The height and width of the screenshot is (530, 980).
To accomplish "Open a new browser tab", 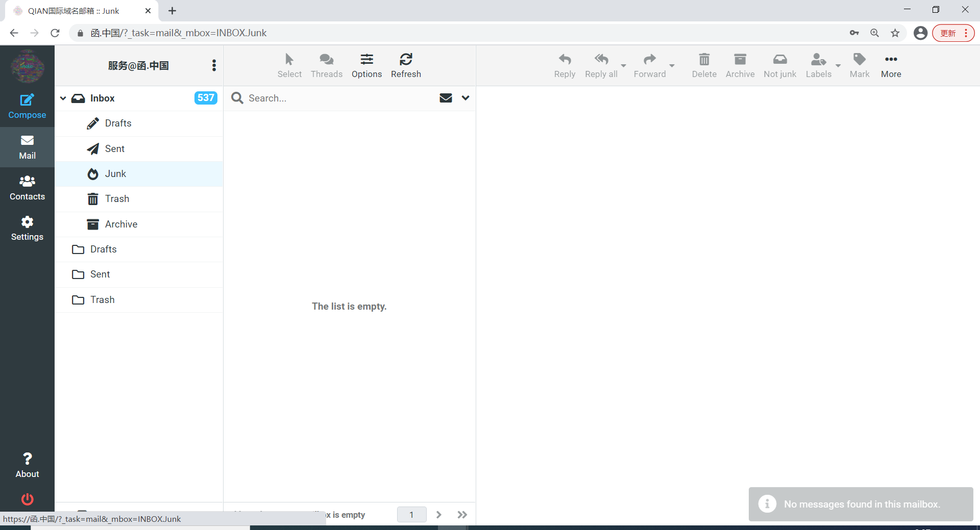I will pyautogui.click(x=173, y=11).
